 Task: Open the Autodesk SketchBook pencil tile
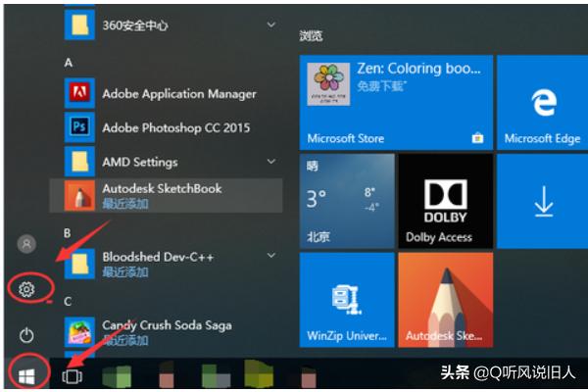point(446,300)
